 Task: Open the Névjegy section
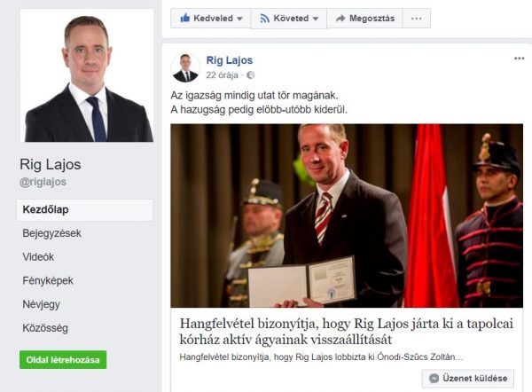click(42, 304)
